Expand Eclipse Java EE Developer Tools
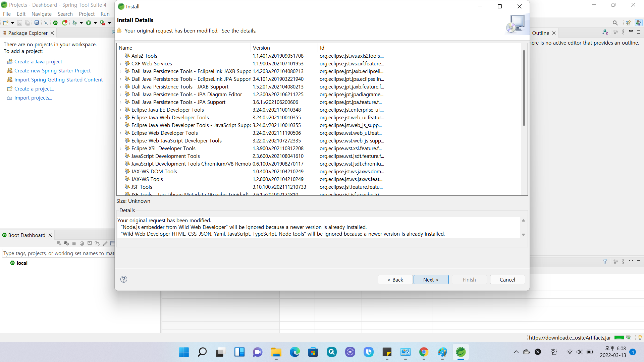 [120, 110]
